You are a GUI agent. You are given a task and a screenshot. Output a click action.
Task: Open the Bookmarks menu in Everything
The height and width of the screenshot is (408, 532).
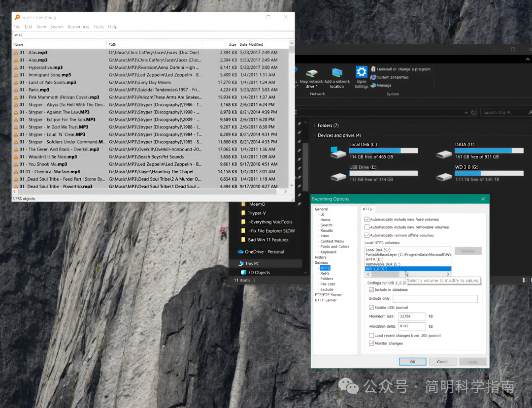click(78, 27)
